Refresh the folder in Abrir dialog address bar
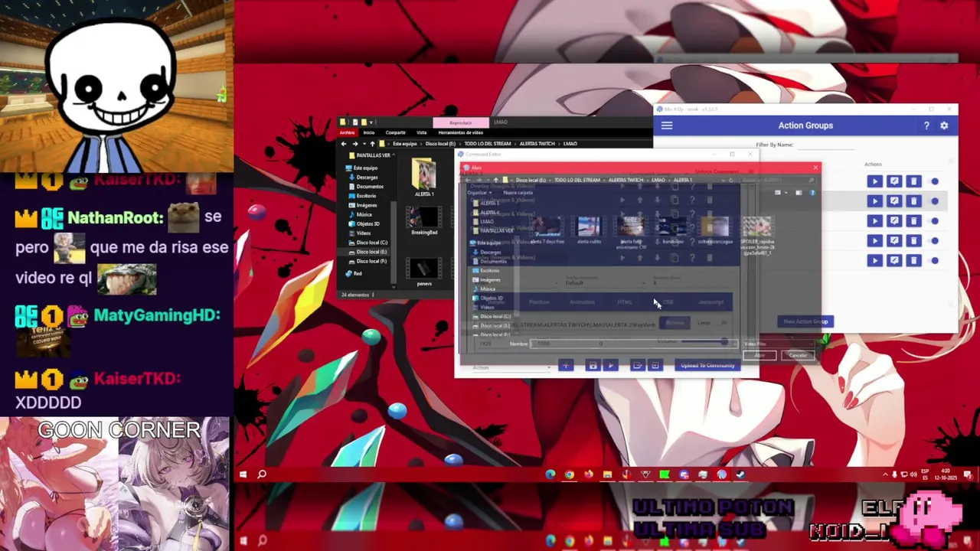The height and width of the screenshot is (551, 980). coord(731,181)
